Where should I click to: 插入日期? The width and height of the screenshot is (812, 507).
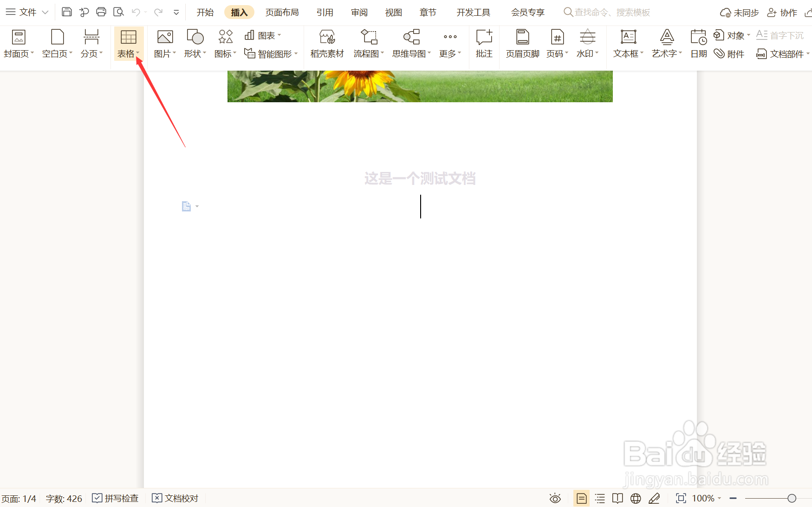pos(698,44)
